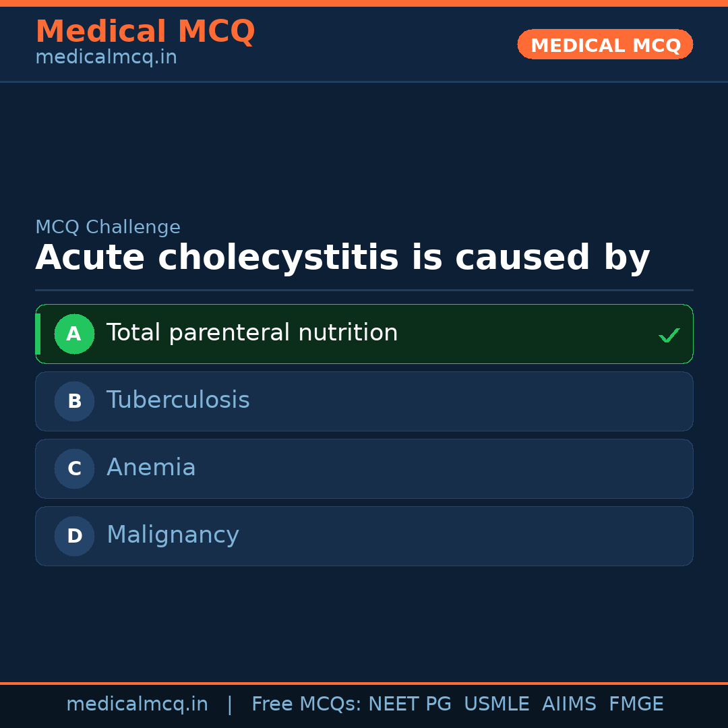Viewport: 728px width, 728px height.
Task: Select the 'Total parenteral nutrition' answer text
Action: tap(252, 333)
